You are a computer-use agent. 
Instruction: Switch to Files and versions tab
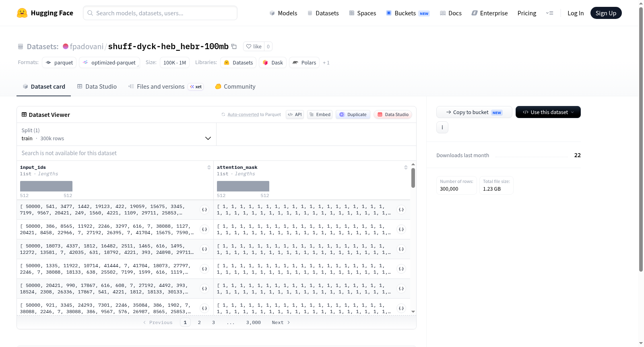[x=165, y=87]
